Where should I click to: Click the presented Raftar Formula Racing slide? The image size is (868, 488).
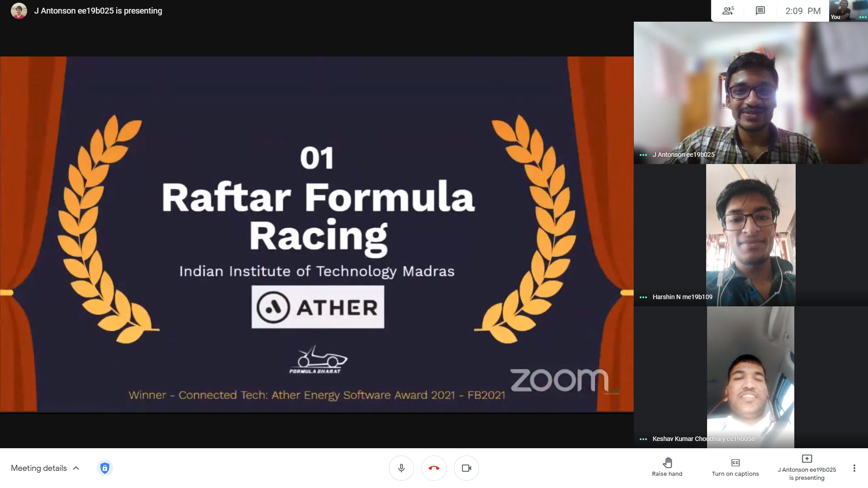pyautogui.click(x=316, y=234)
